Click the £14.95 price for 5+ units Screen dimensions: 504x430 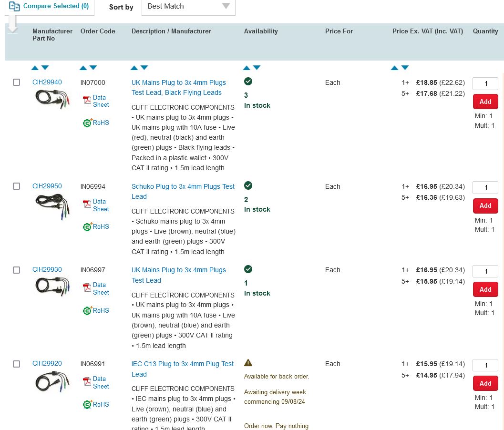tap(426, 375)
